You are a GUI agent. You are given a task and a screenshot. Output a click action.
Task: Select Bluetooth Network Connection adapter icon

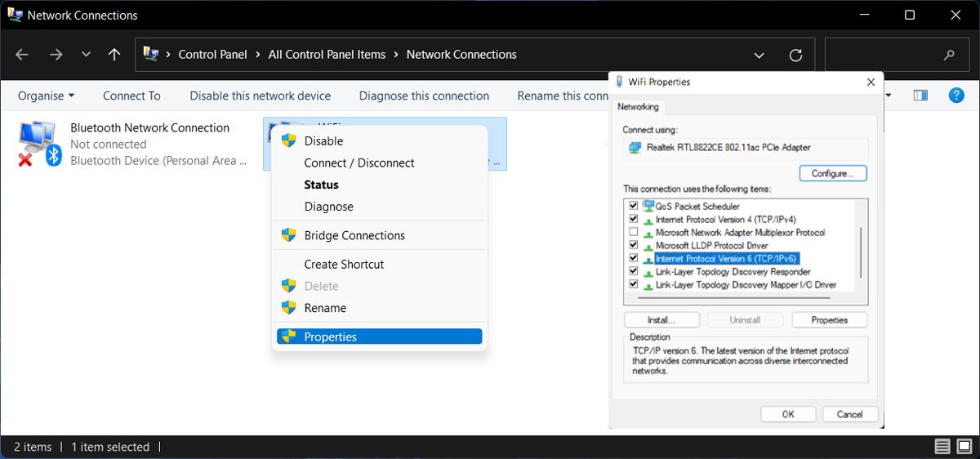click(x=40, y=145)
